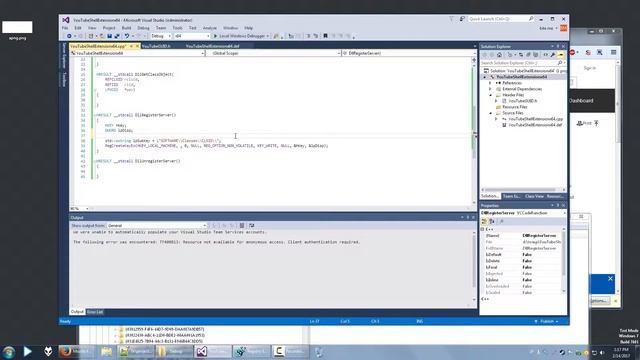Open the Project menu
Image resolution: width=640 pixels, height=360 pixels.
pyautogui.click(x=109, y=28)
